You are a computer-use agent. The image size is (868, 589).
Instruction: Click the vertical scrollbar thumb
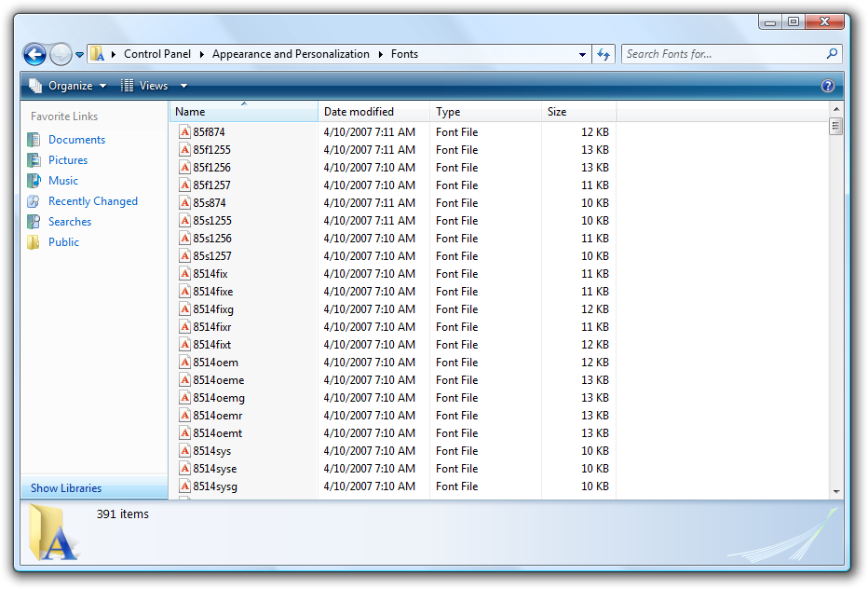[x=836, y=127]
